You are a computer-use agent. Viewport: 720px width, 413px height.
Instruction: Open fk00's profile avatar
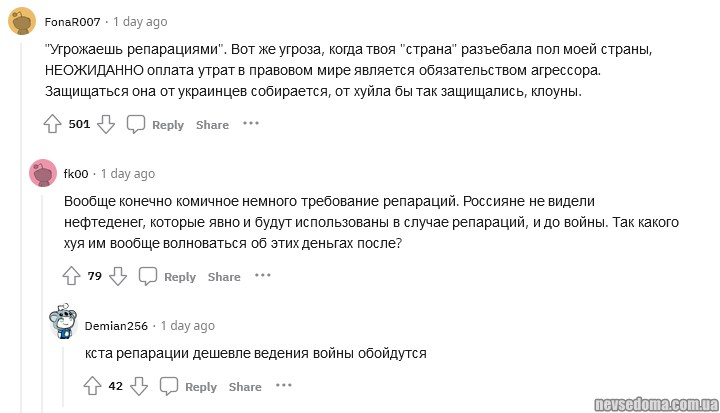(x=43, y=173)
